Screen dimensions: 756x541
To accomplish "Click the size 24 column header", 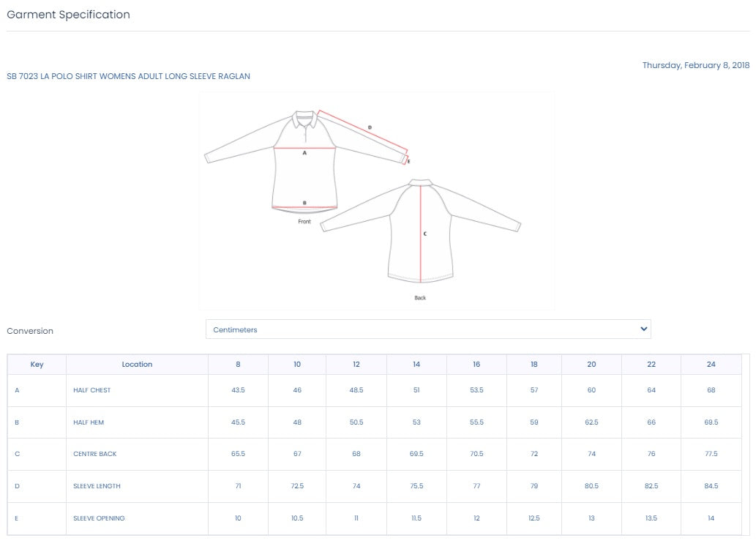I will pos(711,365).
